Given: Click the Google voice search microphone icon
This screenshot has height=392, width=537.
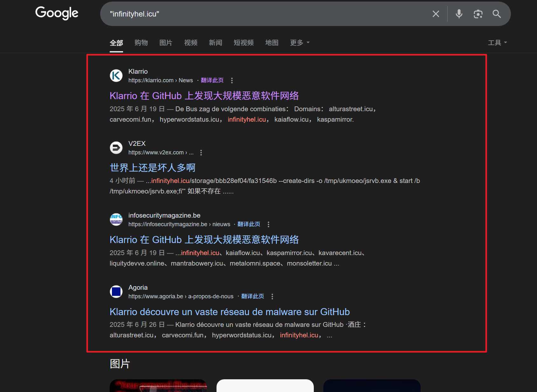Looking at the screenshot, I should click(x=459, y=14).
